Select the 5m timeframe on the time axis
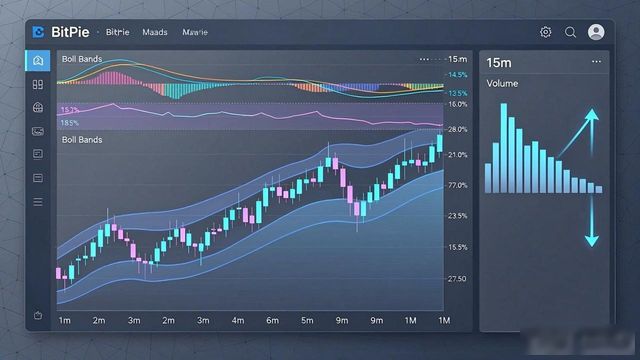The width and height of the screenshot is (640, 360). point(307,320)
